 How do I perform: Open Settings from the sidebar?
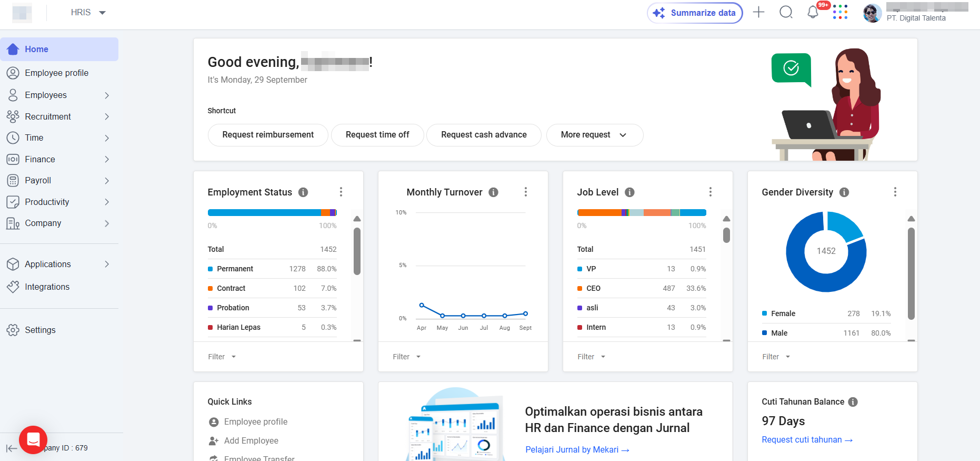[x=40, y=330]
